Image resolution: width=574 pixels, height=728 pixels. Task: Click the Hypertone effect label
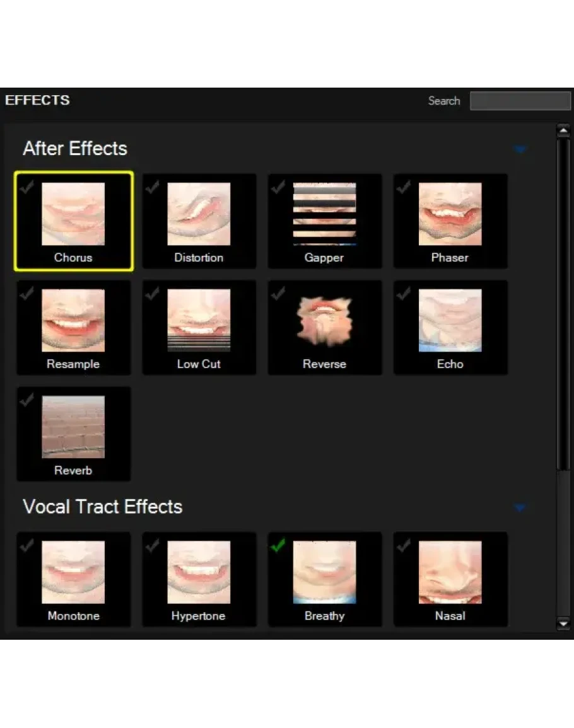[x=198, y=616]
